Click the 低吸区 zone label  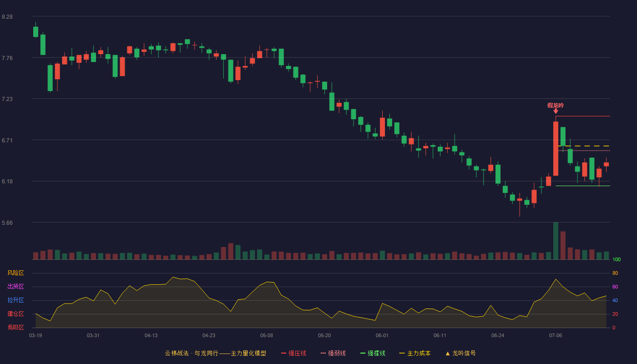(15, 327)
